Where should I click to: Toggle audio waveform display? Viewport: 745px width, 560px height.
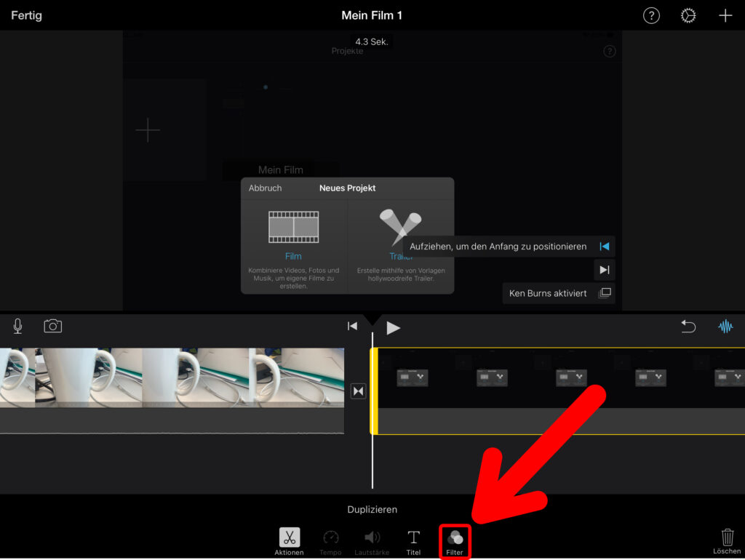pyautogui.click(x=725, y=327)
